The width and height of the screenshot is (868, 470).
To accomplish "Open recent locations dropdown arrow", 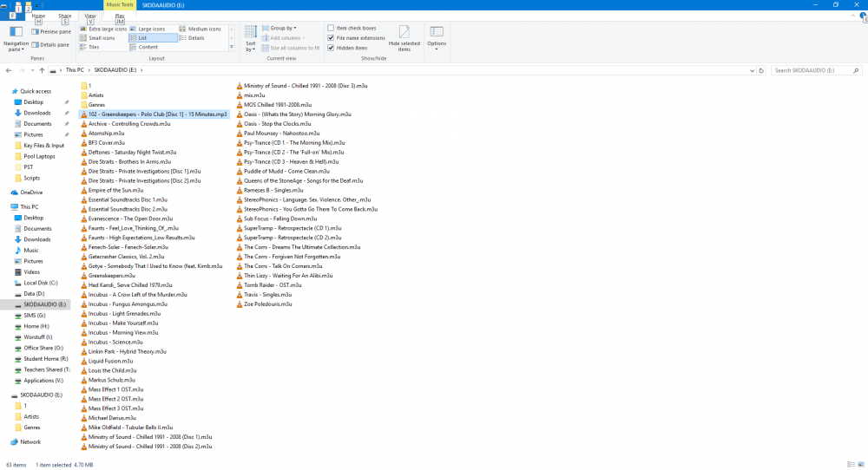I will [32, 70].
